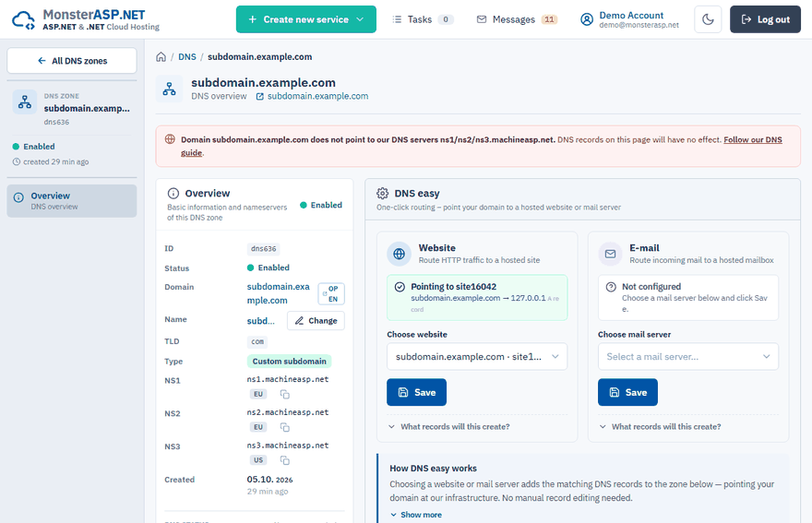Screen dimensions: 812x523
Task: Click the MonsterASP.NET cloud logo
Action: click(23, 20)
